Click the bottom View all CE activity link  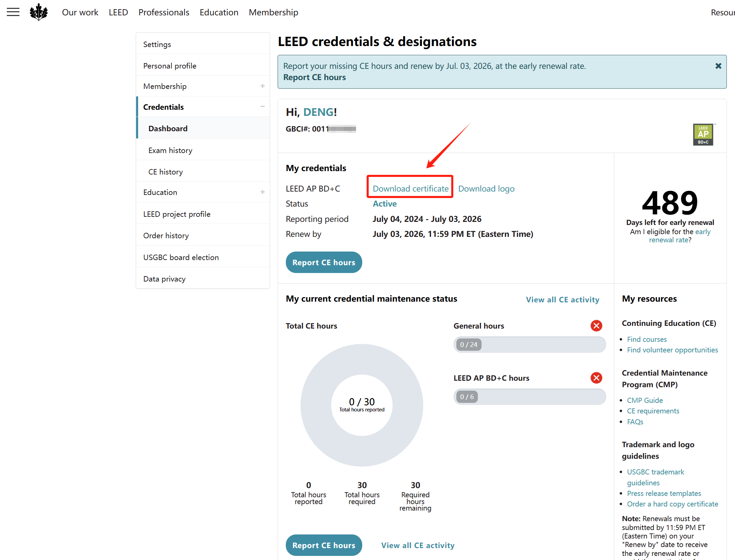tap(418, 545)
